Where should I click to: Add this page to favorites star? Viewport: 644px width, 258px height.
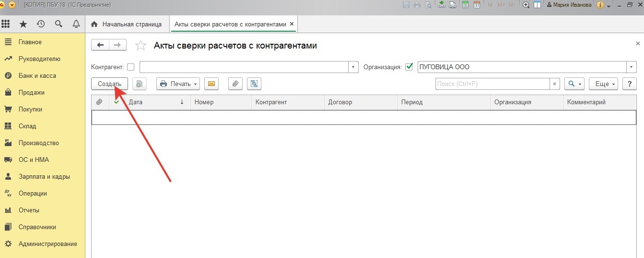[x=141, y=46]
